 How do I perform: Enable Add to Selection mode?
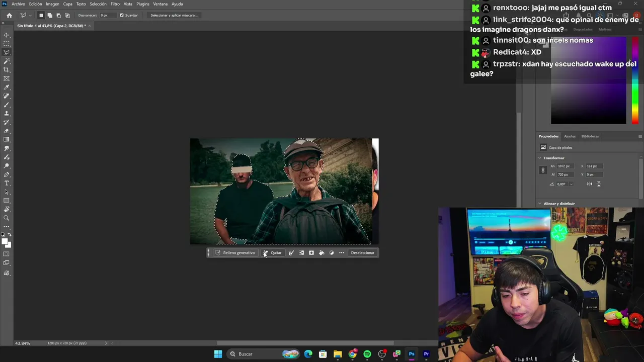[50, 15]
